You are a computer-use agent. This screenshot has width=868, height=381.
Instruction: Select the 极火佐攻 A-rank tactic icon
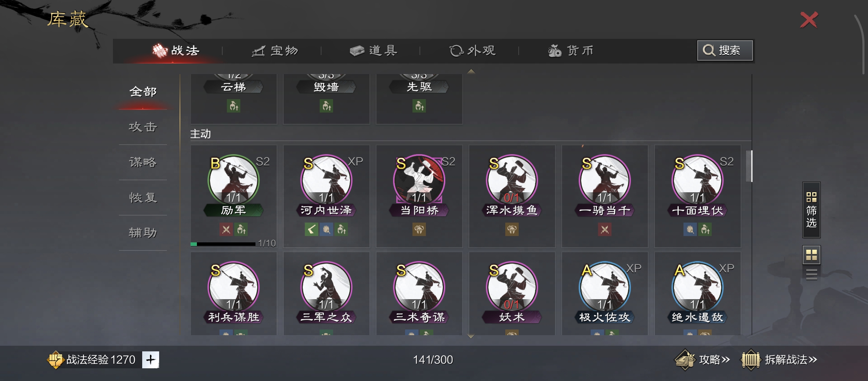coord(604,287)
